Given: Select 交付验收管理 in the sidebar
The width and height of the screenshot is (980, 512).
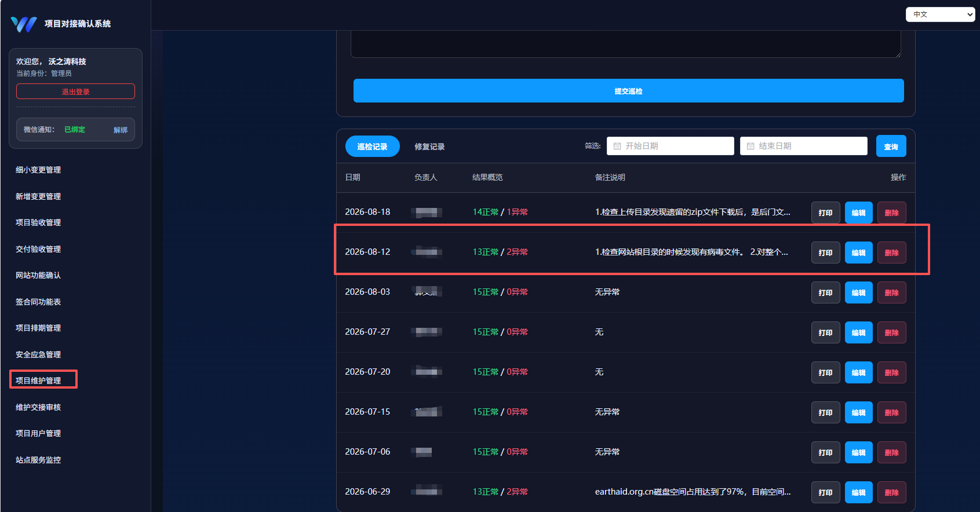Looking at the screenshot, I should click(x=38, y=249).
